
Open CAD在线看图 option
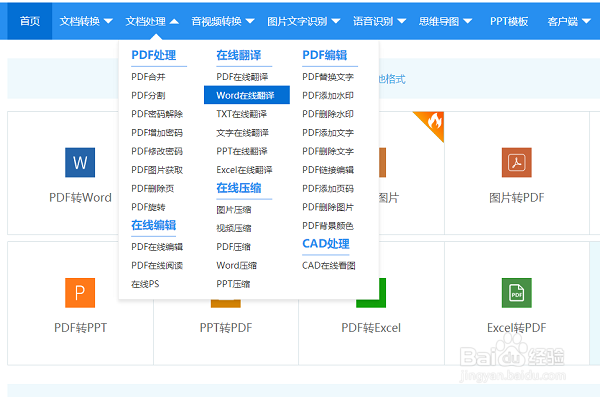(329, 266)
